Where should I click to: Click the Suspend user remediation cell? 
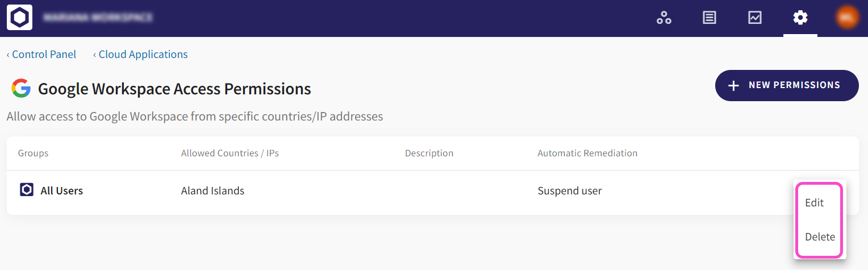pos(569,191)
